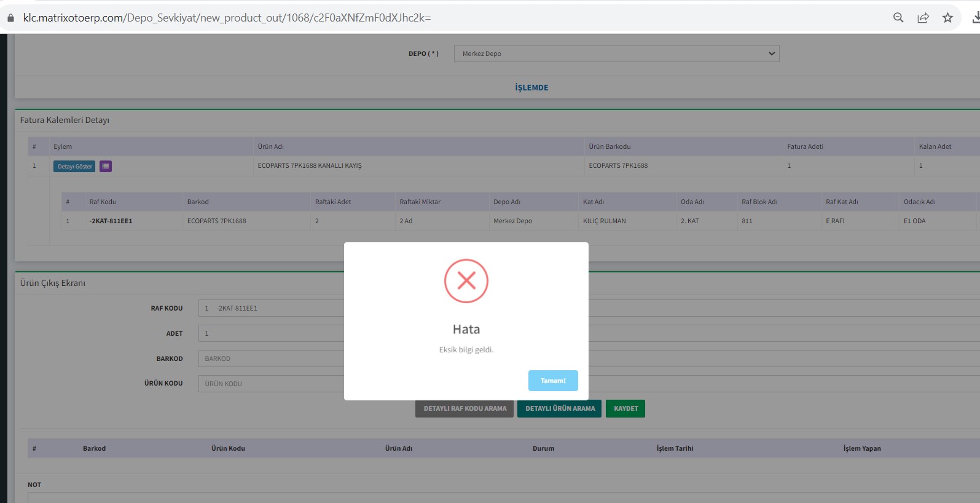Click the ÜRÜN KODU input field
The height and width of the screenshot is (503, 980).
[270, 384]
